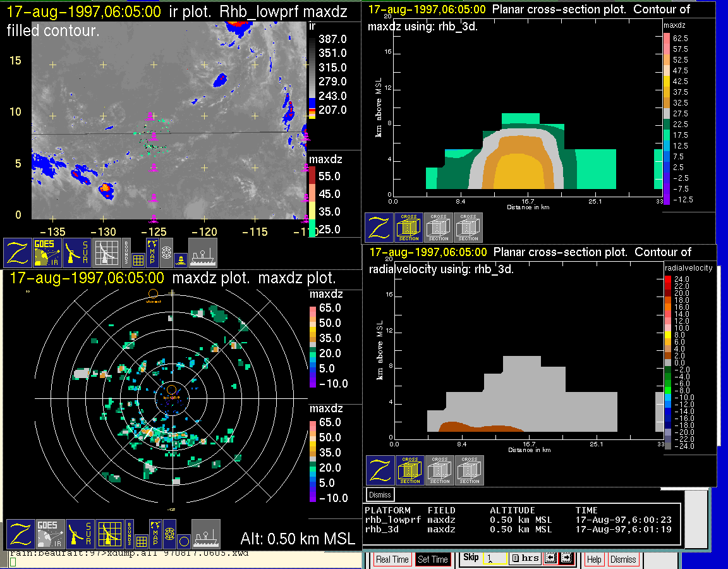The height and width of the screenshot is (569, 728).
Task: Toggle the Set Time mode button
Action: [x=433, y=560]
